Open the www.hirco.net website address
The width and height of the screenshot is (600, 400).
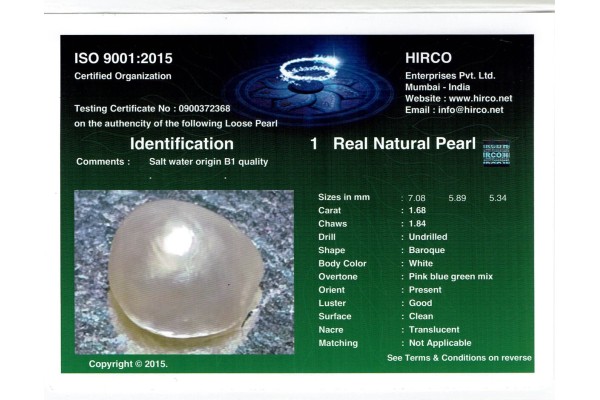(480, 99)
